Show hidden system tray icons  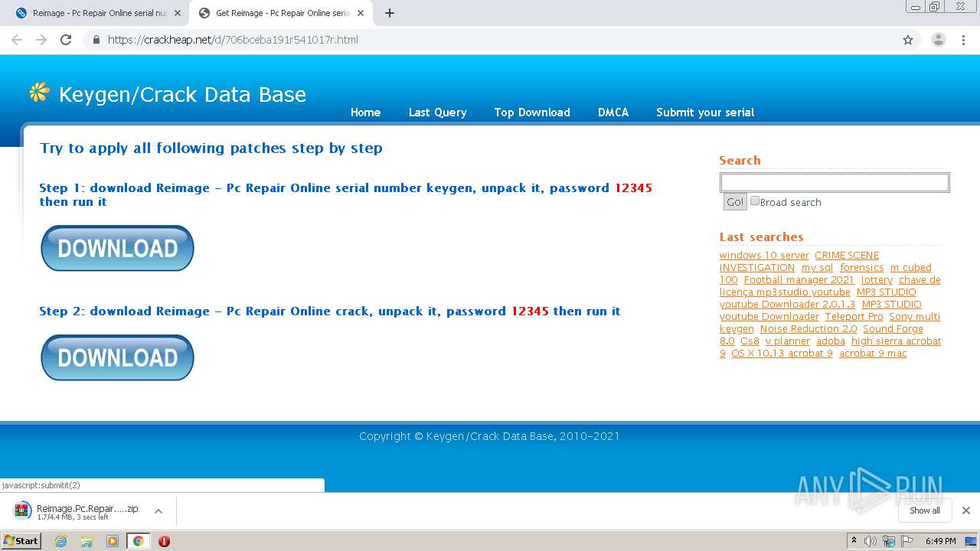tap(854, 541)
